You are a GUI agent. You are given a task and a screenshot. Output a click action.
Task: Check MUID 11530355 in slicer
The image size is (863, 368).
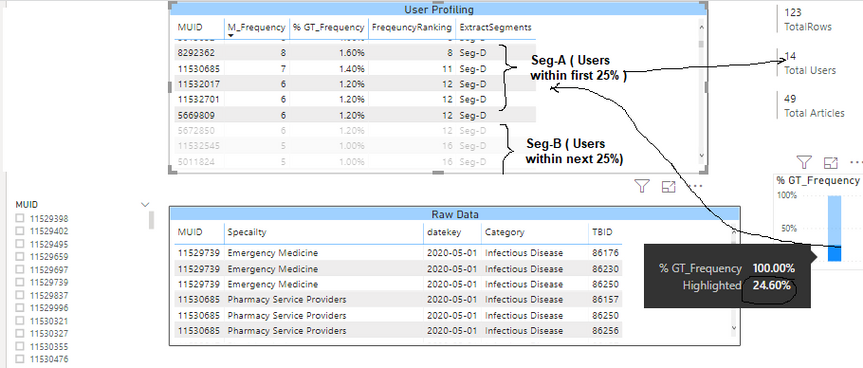[x=20, y=347]
